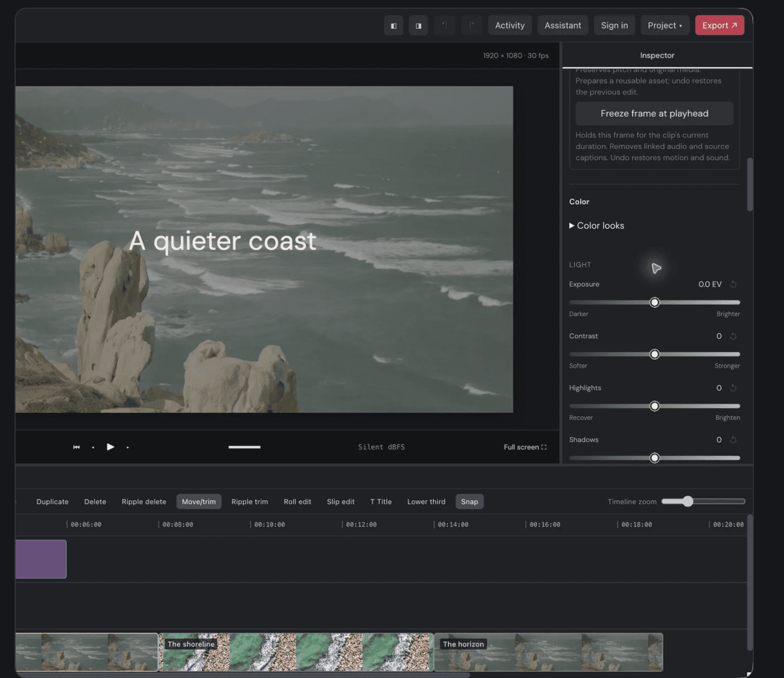Click the '1920 × 1080 · 30 fps' label

point(515,56)
